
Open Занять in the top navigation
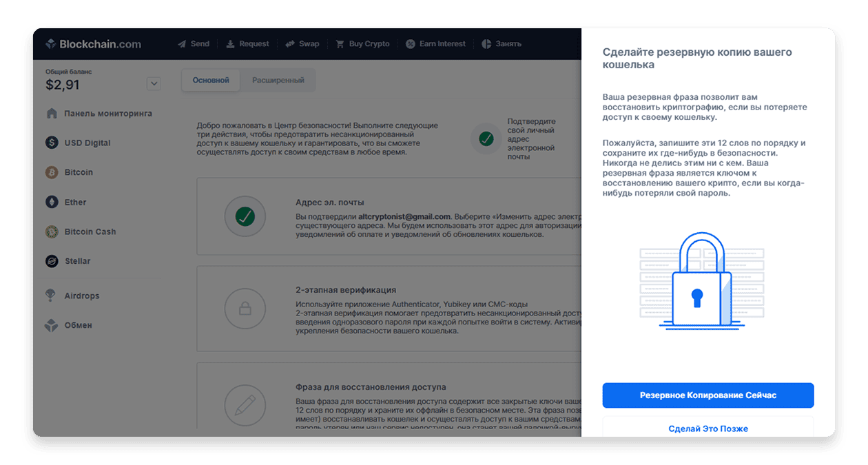[502, 44]
